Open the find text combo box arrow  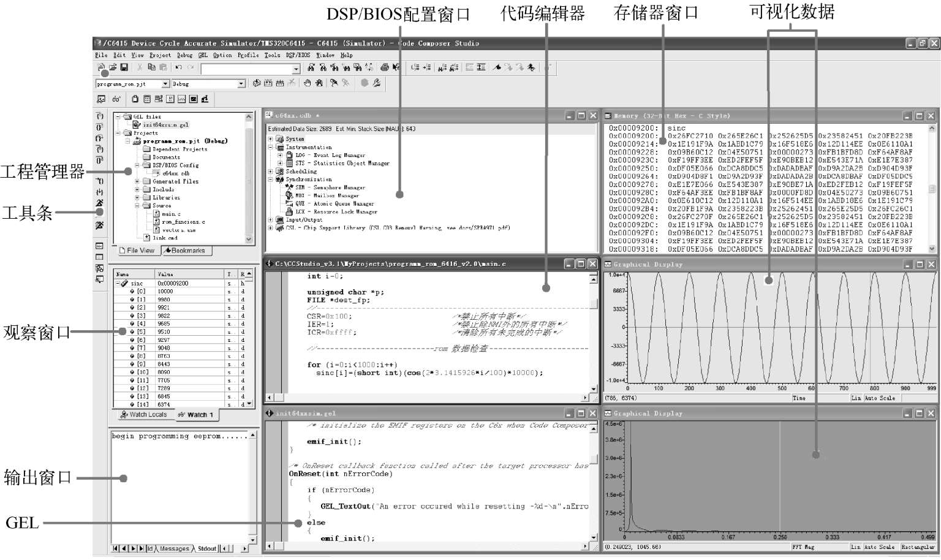coord(295,69)
